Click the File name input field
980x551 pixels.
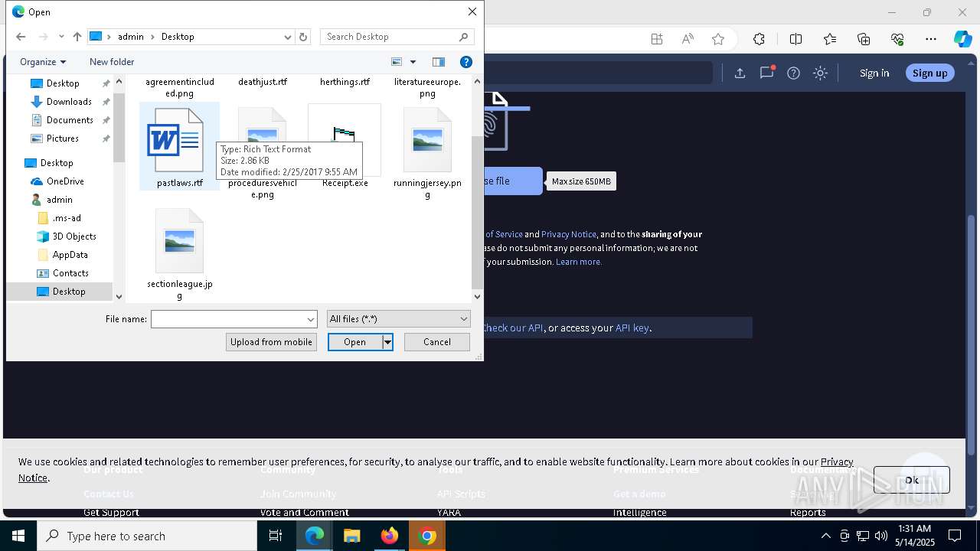[227, 319]
